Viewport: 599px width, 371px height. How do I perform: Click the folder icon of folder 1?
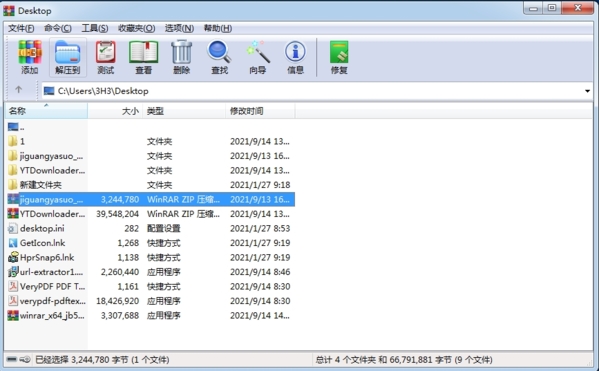13,141
